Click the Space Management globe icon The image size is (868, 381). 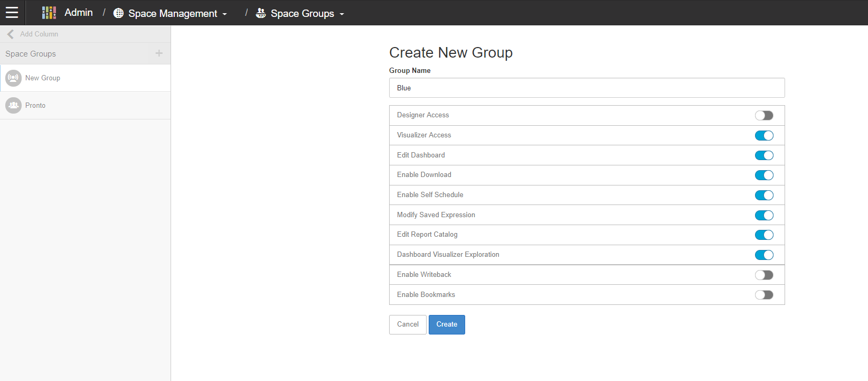coord(119,13)
